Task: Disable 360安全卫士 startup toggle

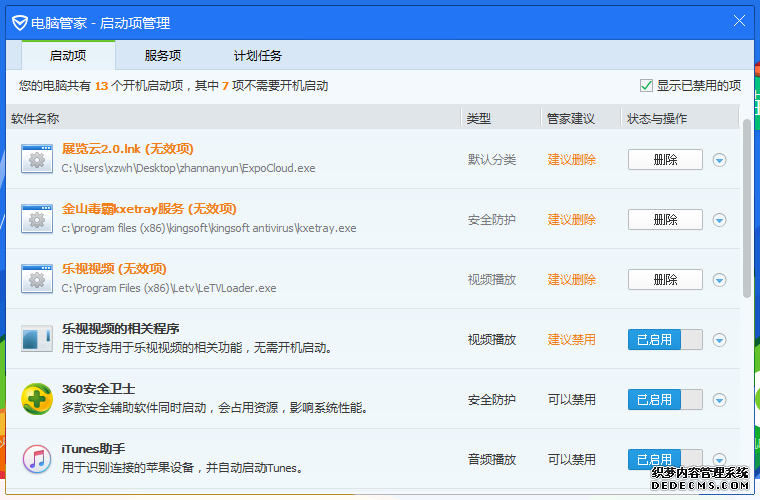Action: 665,400
